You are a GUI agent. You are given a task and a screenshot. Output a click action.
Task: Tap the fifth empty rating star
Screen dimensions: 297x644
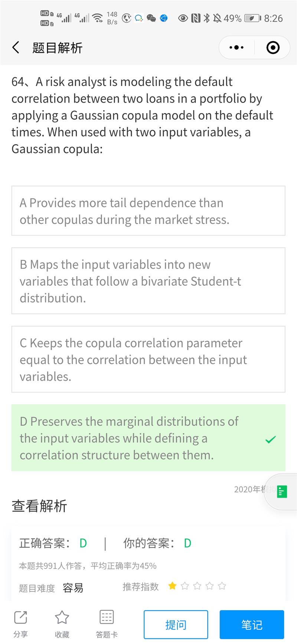(222, 586)
